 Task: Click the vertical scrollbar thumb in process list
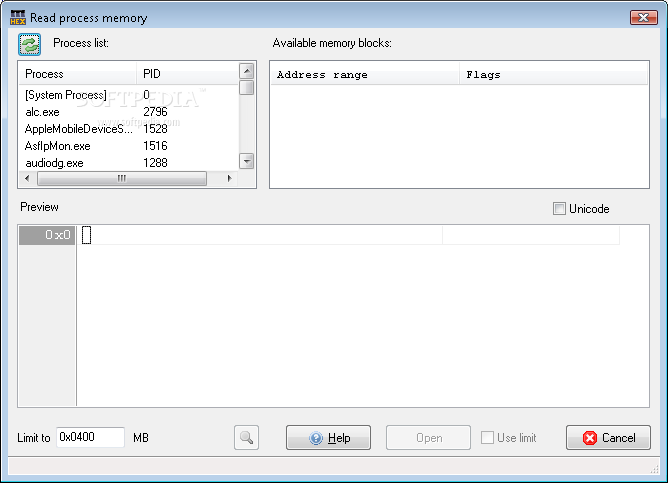(x=247, y=88)
